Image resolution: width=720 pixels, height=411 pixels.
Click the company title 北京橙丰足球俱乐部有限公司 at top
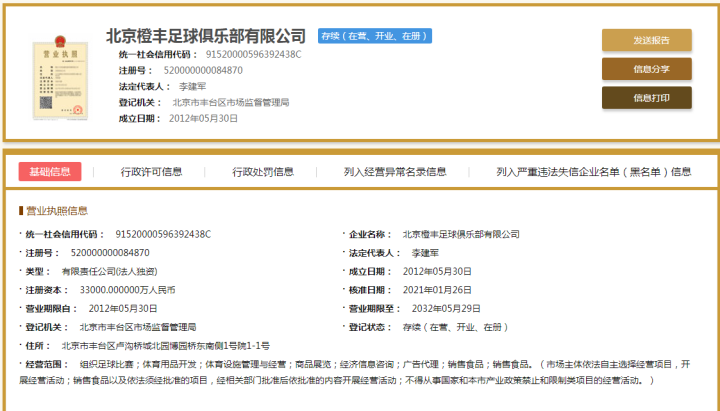tap(206, 36)
